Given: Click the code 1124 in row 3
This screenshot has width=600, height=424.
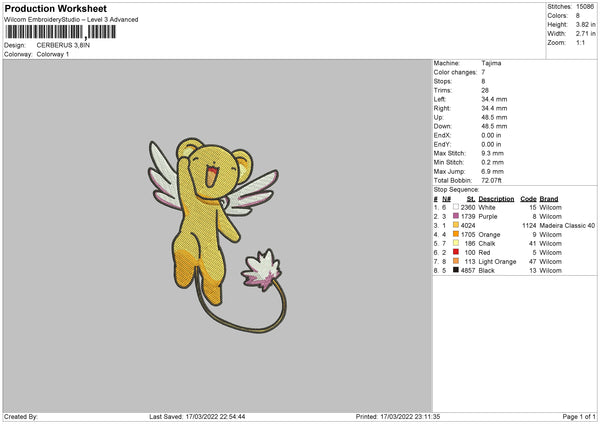Looking at the screenshot, I should 529,225.
